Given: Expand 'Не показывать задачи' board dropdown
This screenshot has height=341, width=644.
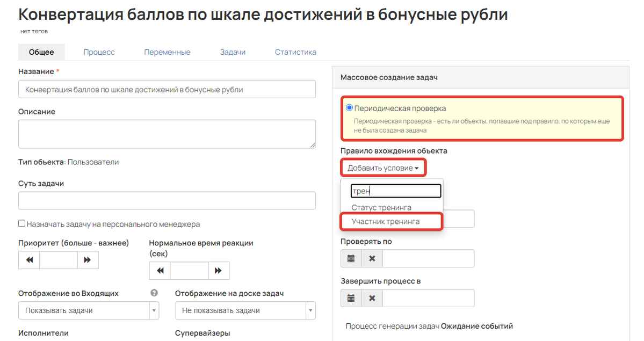Looking at the screenshot, I should pos(245,310).
